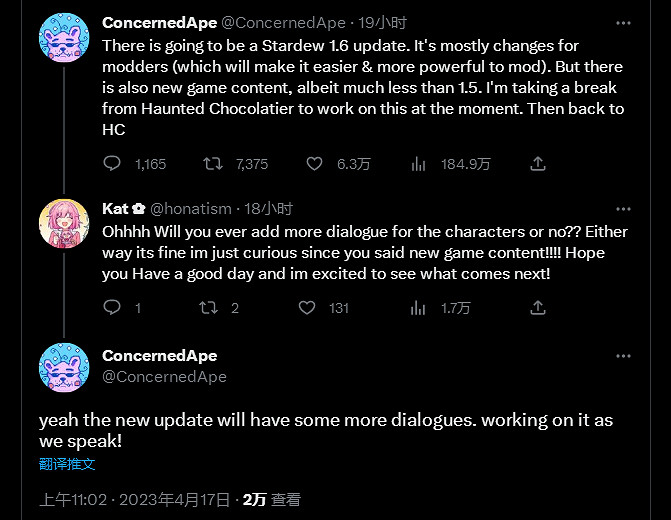
Task: Open more options on the main reply tweet
Action: point(623,357)
